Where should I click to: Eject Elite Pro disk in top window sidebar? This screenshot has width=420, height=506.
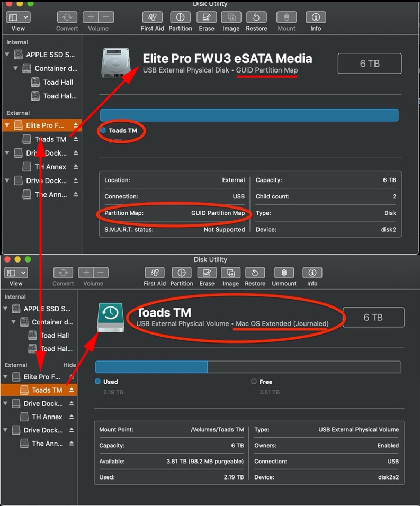click(76, 125)
